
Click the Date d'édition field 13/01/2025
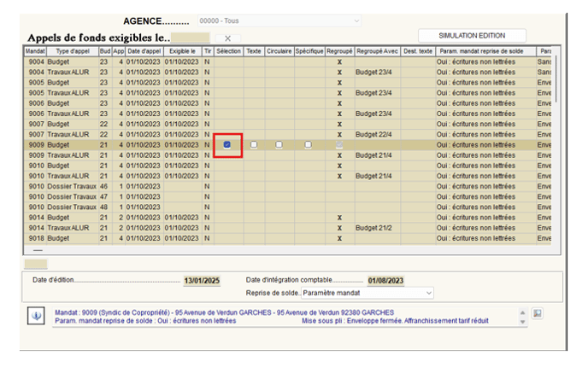pos(202,280)
